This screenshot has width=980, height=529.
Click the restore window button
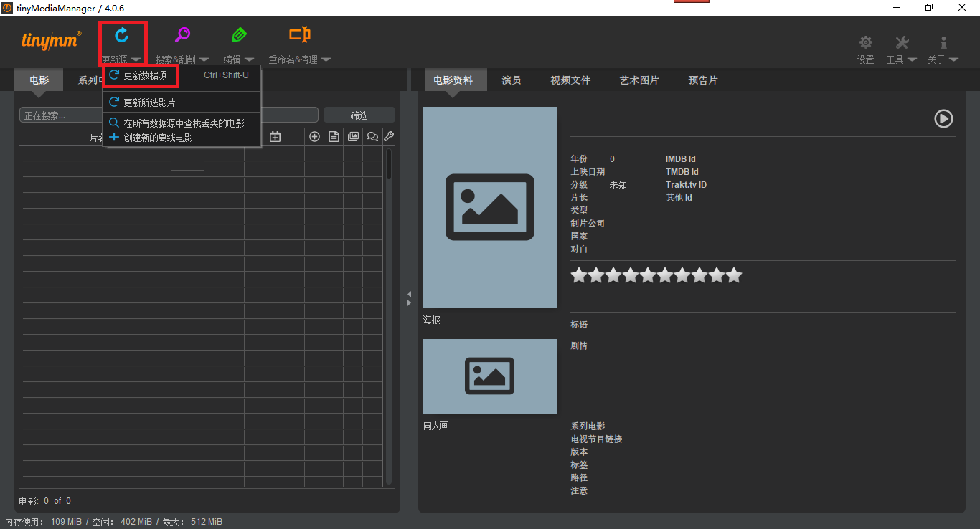point(929,8)
